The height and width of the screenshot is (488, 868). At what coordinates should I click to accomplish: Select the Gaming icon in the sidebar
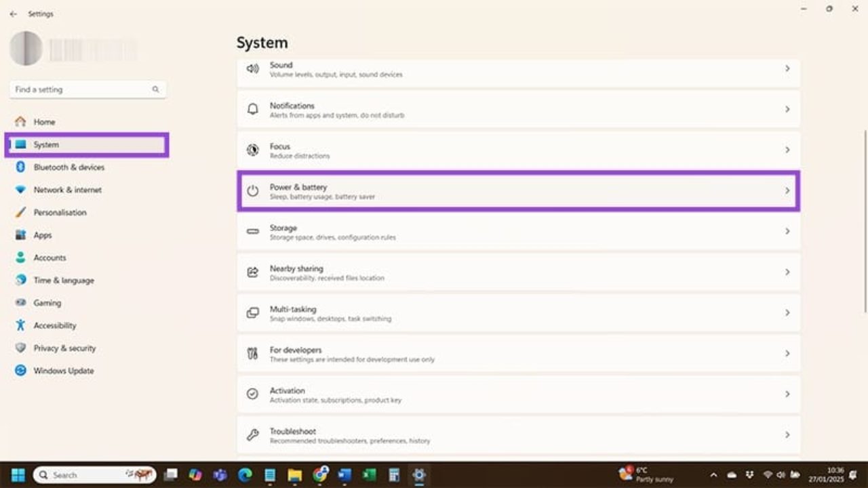click(47, 302)
